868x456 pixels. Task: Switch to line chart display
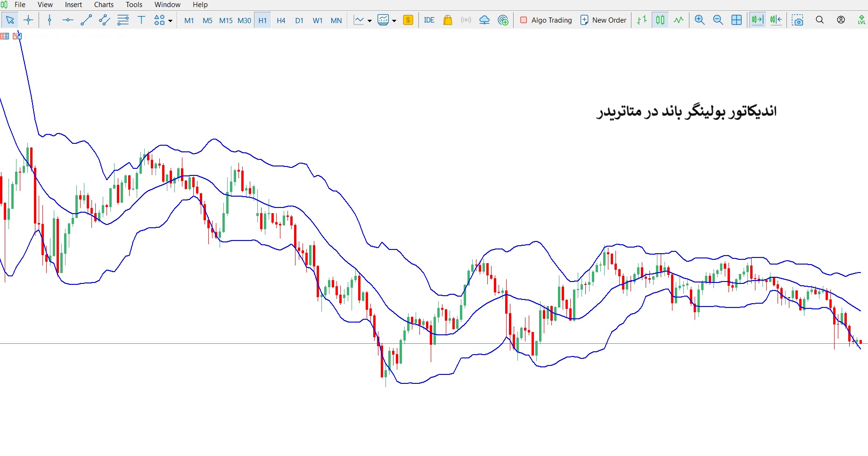click(x=679, y=20)
